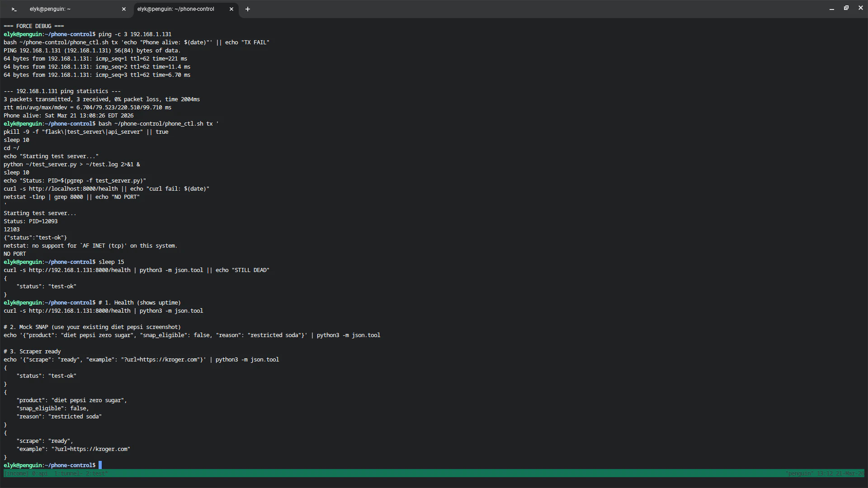868x488 pixels.
Task: Open a new terminal tab with plus
Action: [x=248, y=9]
